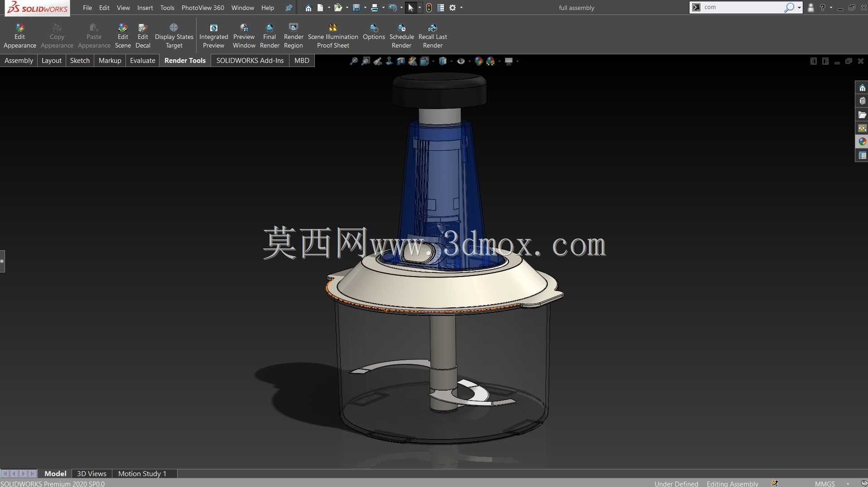Open the PhotoView 360 menu
The image size is (868, 487).
pos(203,8)
